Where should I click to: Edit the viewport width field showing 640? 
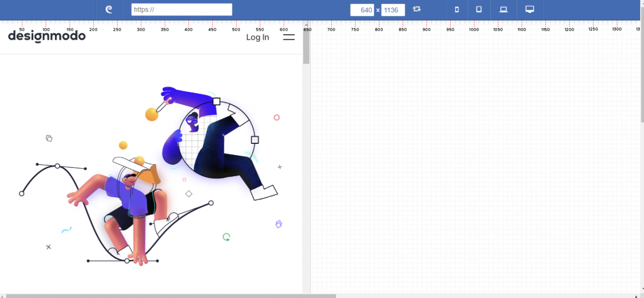[362, 10]
